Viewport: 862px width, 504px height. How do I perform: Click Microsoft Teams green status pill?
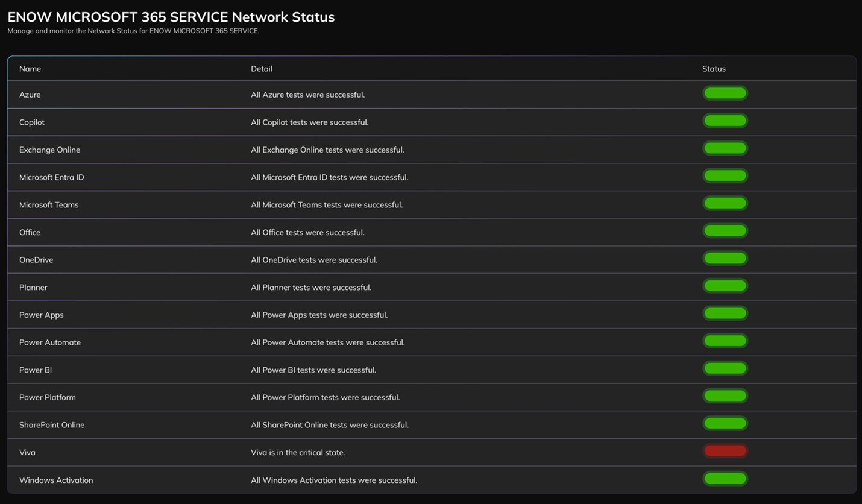[x=725, y=203]
